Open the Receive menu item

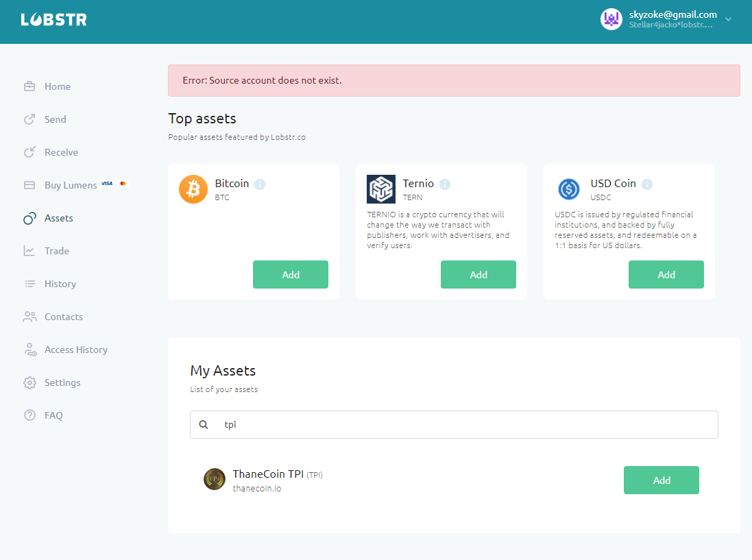point(62,152)
